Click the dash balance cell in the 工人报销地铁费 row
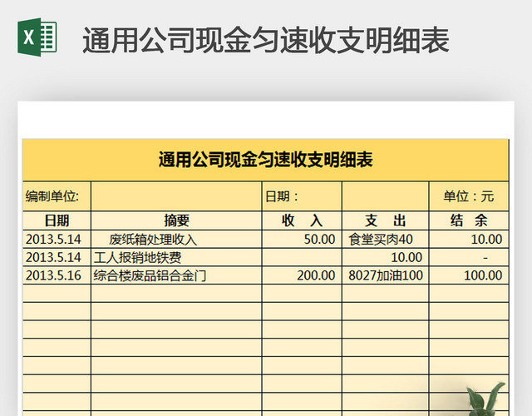 (x=469, y=257)
